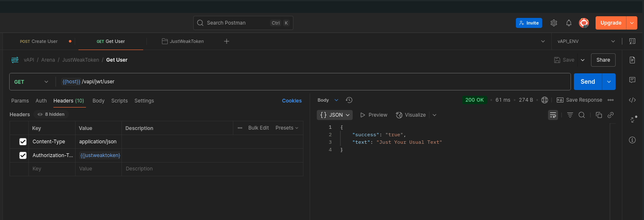Viewport: 644px width, 220px height.
Task: Select the Headers (10) tab
Action: (69, 101)
